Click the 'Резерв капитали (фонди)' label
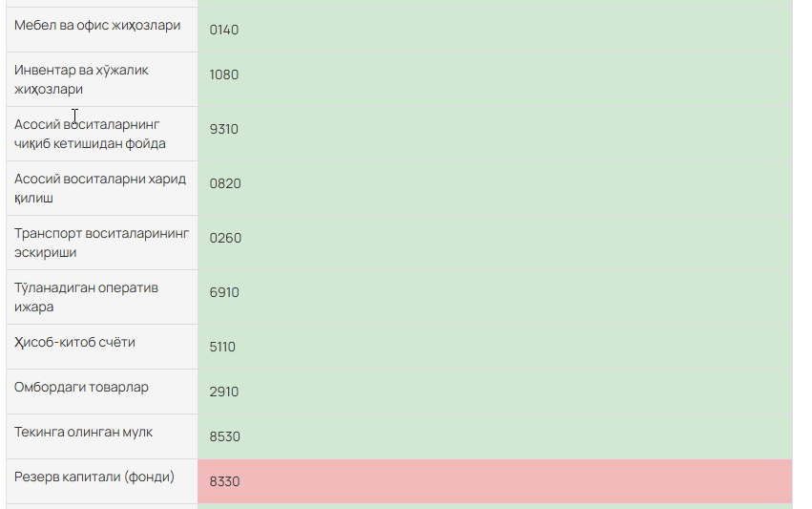The height and width of the screenshot is (509, 812). [94, 477]
